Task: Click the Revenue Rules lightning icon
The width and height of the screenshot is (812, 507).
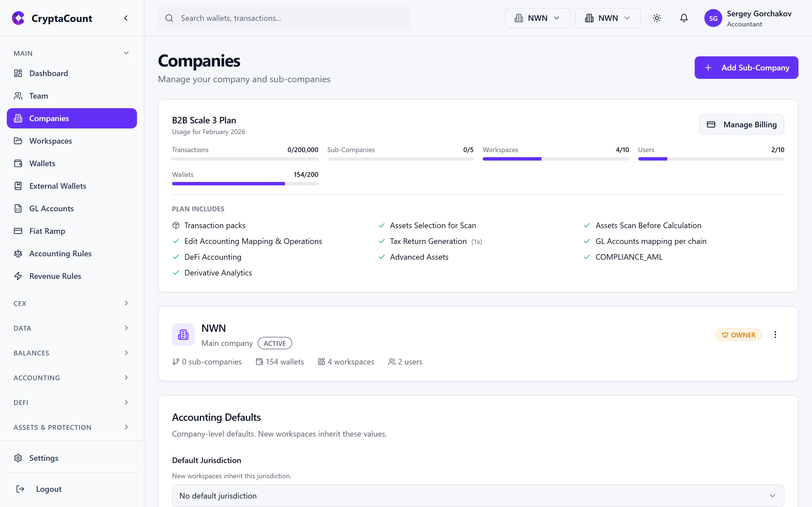Action: (18, 276)
